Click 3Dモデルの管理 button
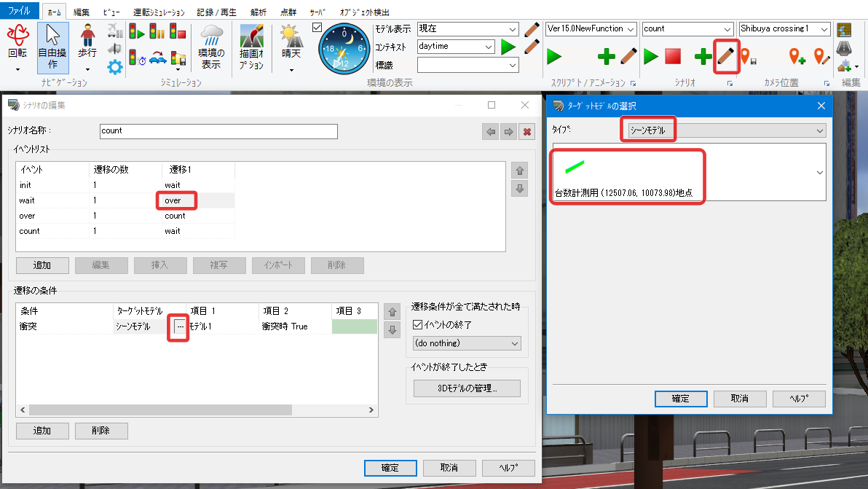This screenshot has height=489, width=868. (x=467, y=388)
